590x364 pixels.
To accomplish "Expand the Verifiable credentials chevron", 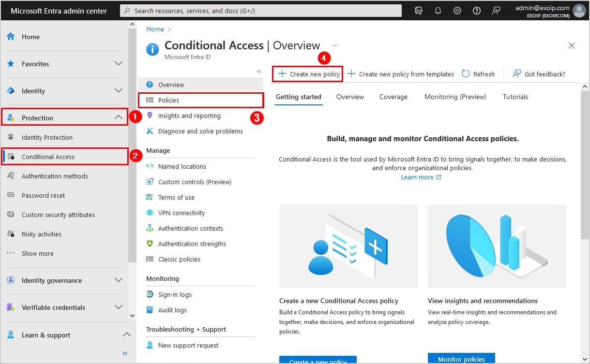I will click(x=119, y=307).
